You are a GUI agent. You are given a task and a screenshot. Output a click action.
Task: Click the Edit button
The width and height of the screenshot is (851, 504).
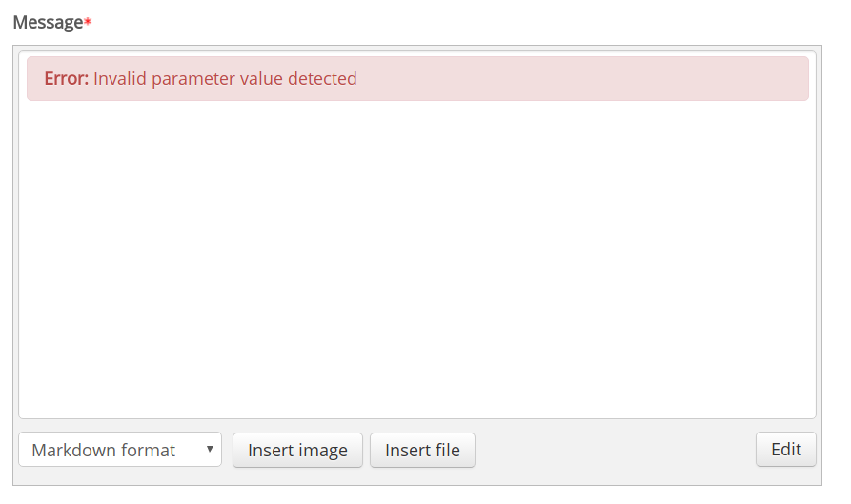(x=786, y=449)
